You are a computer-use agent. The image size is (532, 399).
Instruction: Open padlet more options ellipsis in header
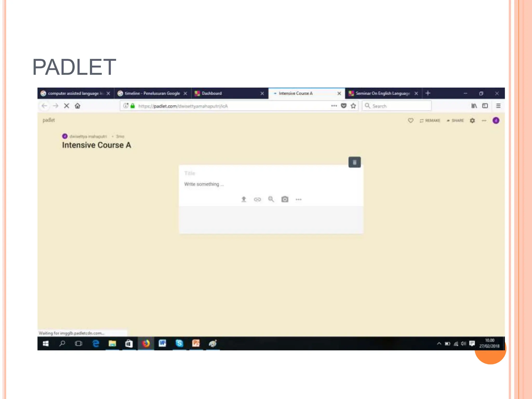click(x=484, y=121)
